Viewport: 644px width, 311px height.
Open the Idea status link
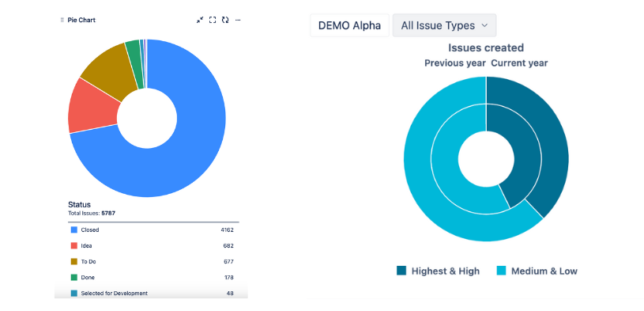(x=86, y=245)
